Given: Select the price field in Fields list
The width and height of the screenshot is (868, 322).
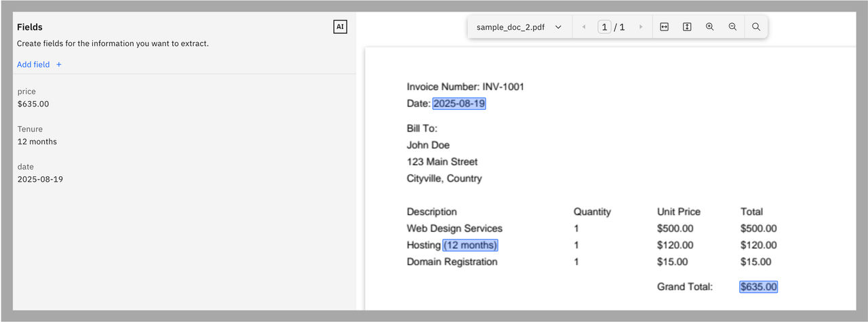Looking at the screenshot, I should click(184, 98).
